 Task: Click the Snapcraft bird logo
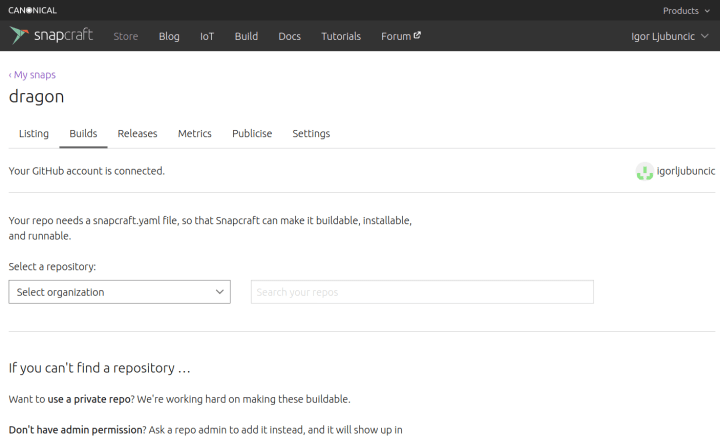tap(19, 35)
